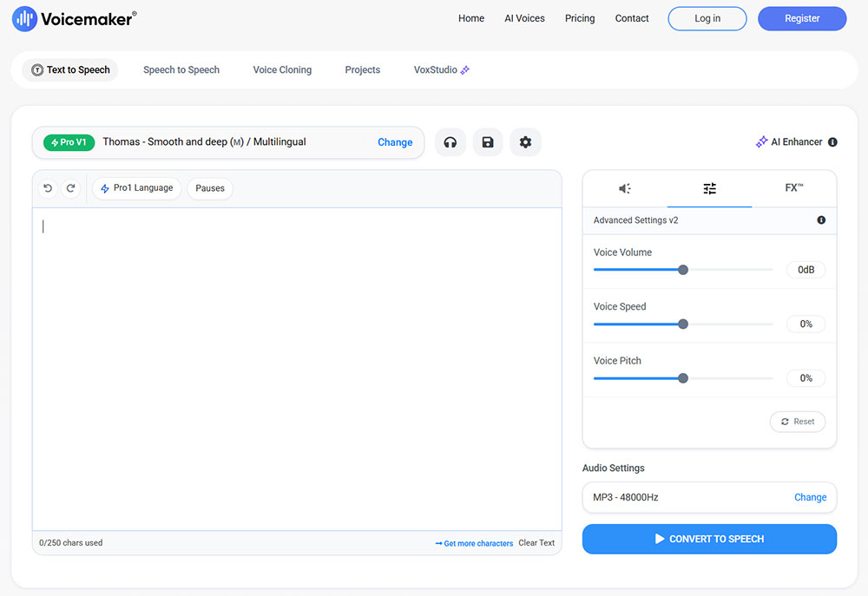Open the VoxStudio tab

[442, 69]
